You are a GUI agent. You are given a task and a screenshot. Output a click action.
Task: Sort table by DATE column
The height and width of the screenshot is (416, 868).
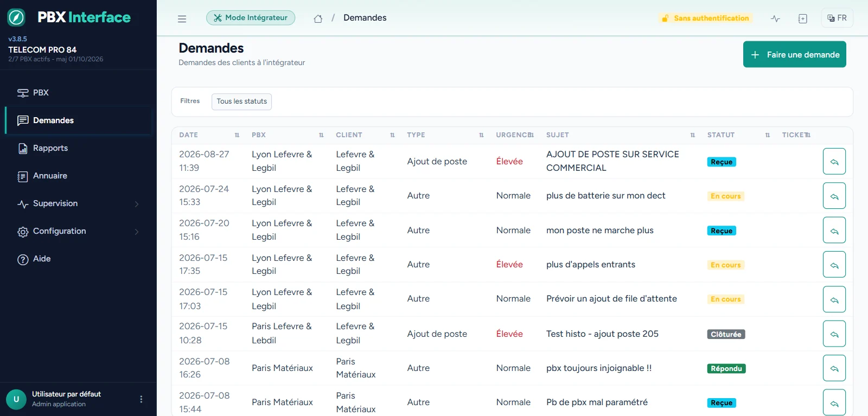coord(237,135)
